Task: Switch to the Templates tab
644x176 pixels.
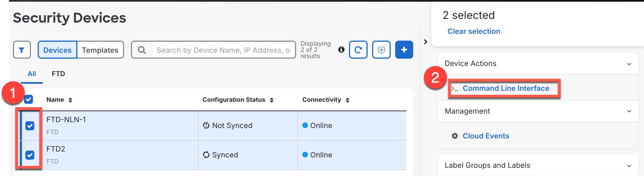Action: tap(100, 50)
